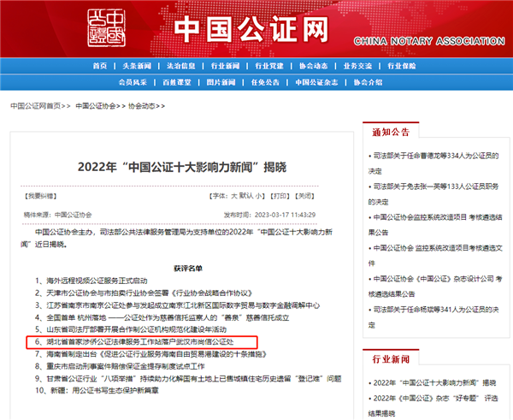Click CHINA NOTARY ASSOCIATION banner text
Image resolution: width=513 pixels, height=420 pixels.
pyautogui.click(x=429, y=41)
